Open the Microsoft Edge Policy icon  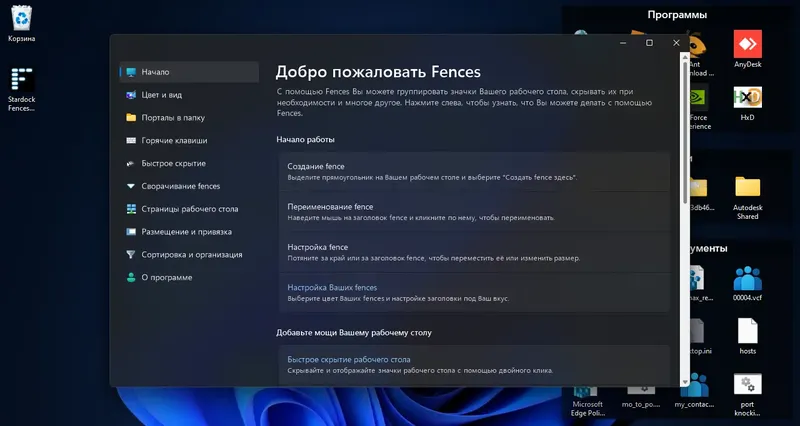[x=588, y=400]
